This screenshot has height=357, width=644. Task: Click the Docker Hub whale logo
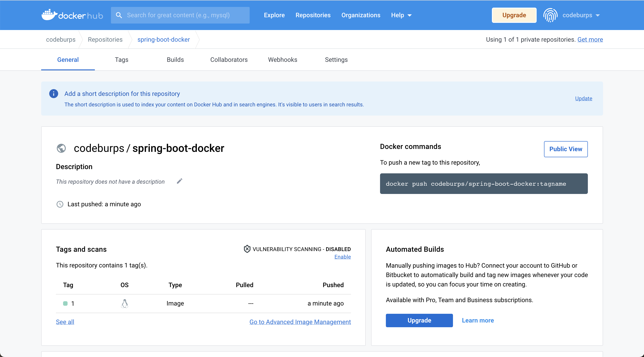[72, 15]
